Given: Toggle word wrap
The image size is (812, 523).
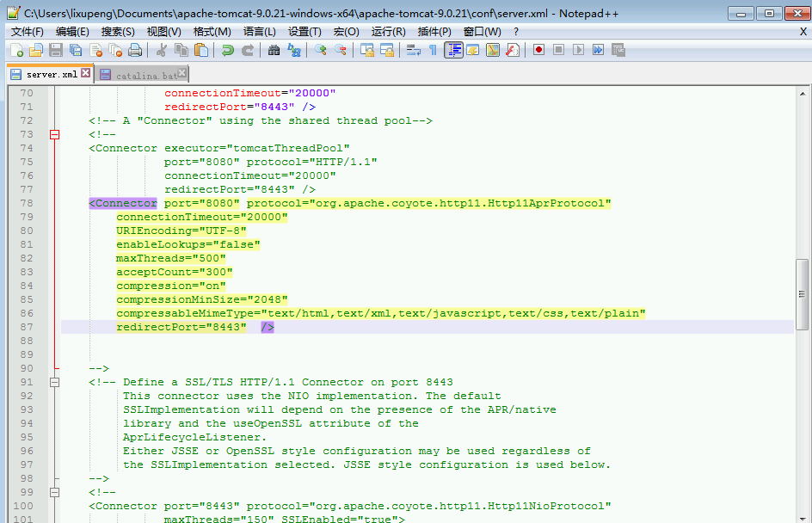Looking at the screenshot, I should click(413, 50).
